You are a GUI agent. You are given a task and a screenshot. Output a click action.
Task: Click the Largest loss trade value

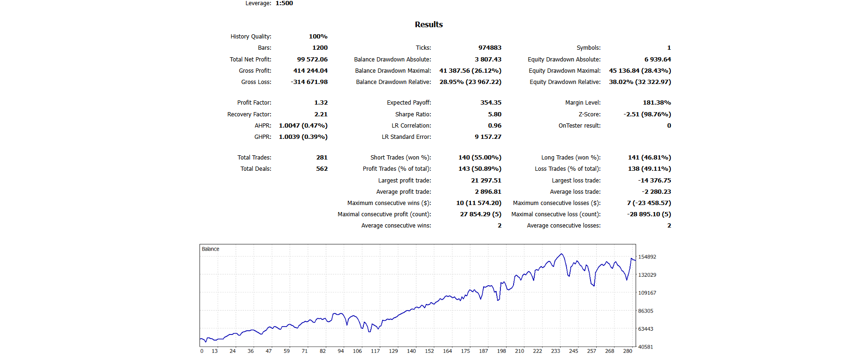654,181
